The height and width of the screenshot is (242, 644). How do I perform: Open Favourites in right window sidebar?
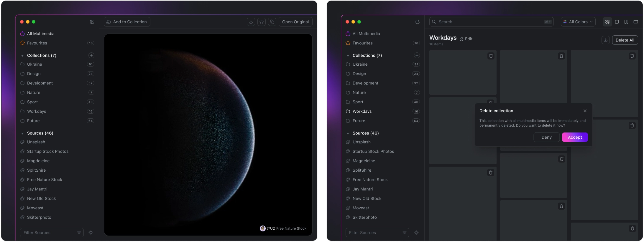(382, 43)
